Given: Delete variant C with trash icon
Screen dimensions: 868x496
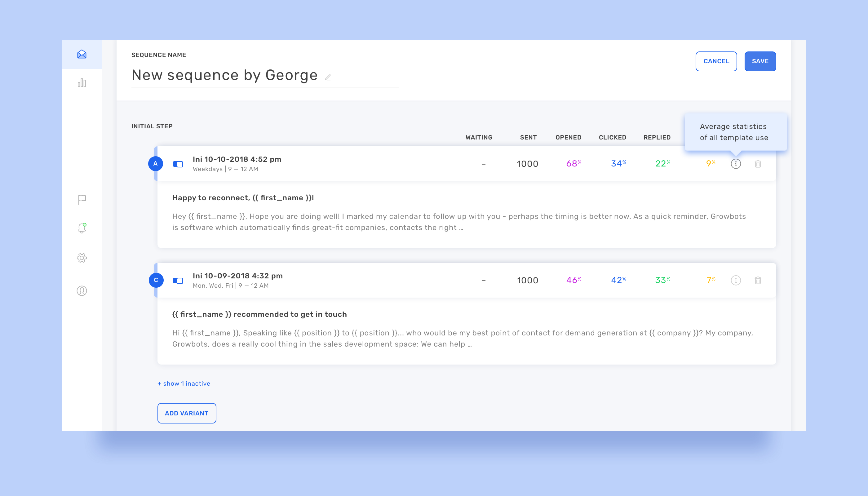Looking at the screenshot, I should 758,280.
